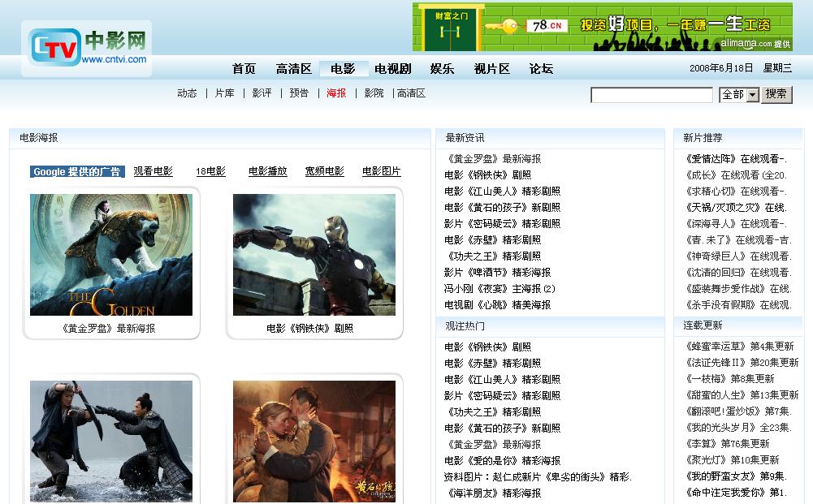Open 《聚光灯》第10集更新 link
The height and width of the screenshot is (504, 813).
click(732, 460)
